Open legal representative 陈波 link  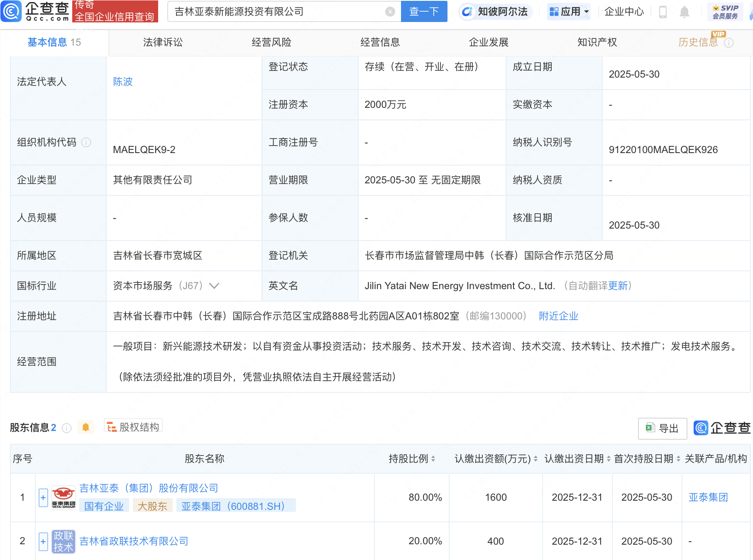pyautogui.click(x=123, y=82)
